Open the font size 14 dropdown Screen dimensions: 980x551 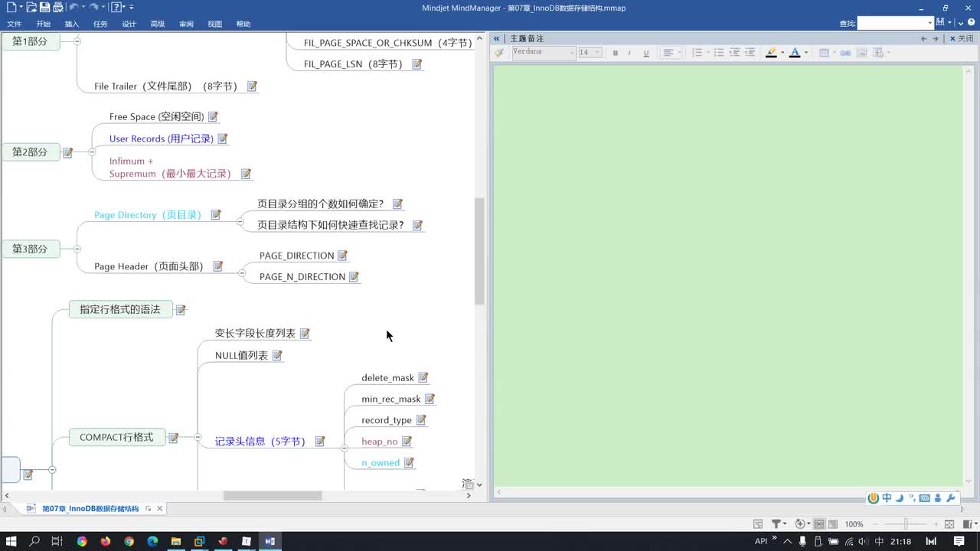coord(597,53)
